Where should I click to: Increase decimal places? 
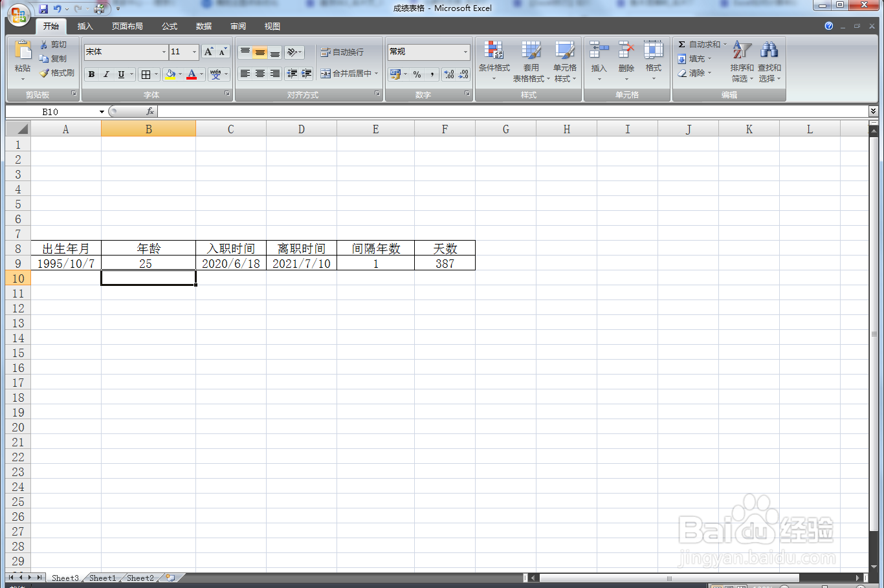[x=449, y=74]
